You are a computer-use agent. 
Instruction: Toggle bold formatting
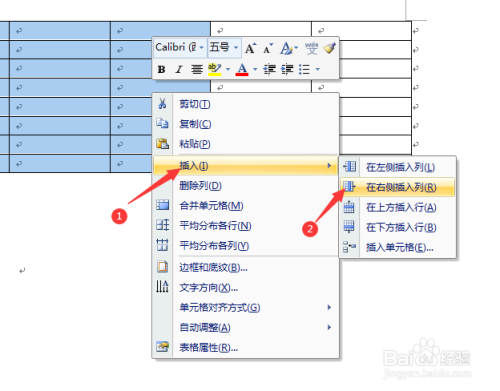pyautogui.click(x=162, y=69)
